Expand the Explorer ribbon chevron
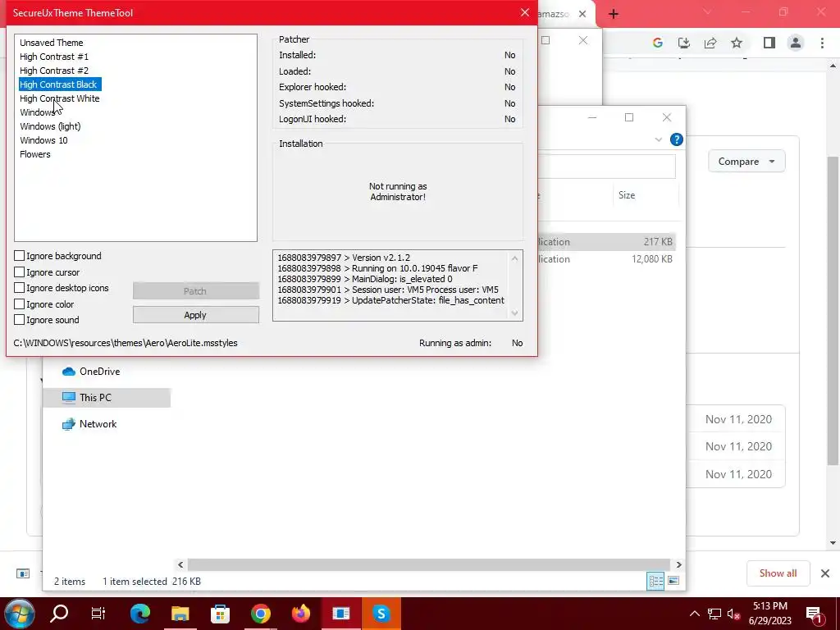The width and height of the screenshot is (840, 630). [x=659, y=139]
